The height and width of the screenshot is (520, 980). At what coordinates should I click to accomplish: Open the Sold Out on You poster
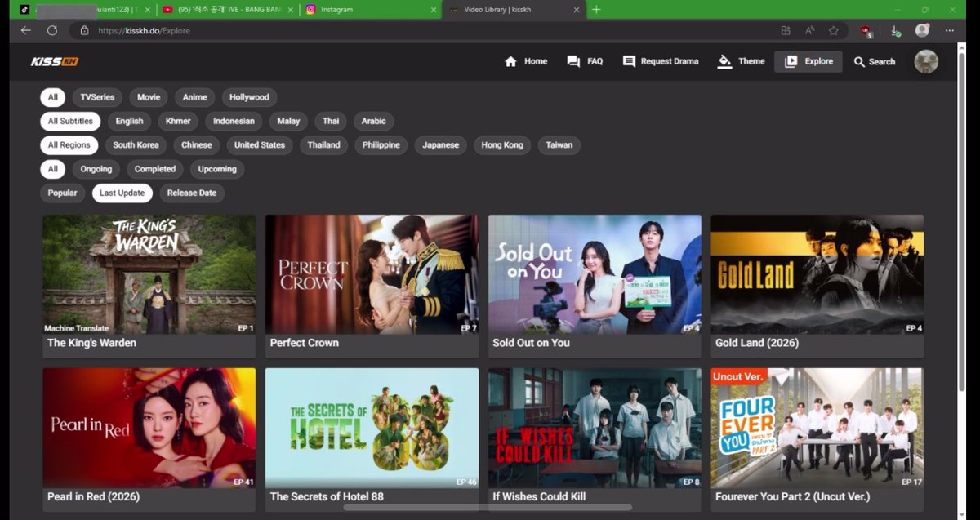point(595,275)
